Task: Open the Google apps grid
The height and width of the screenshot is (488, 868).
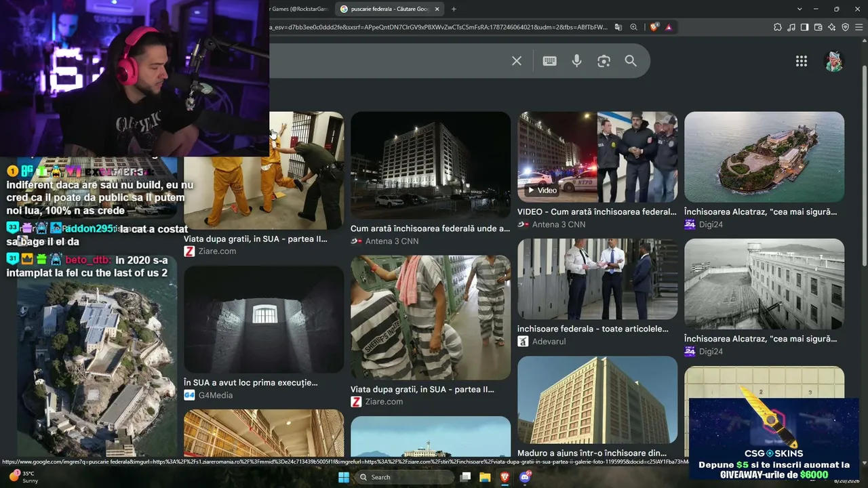Action: 802,61
